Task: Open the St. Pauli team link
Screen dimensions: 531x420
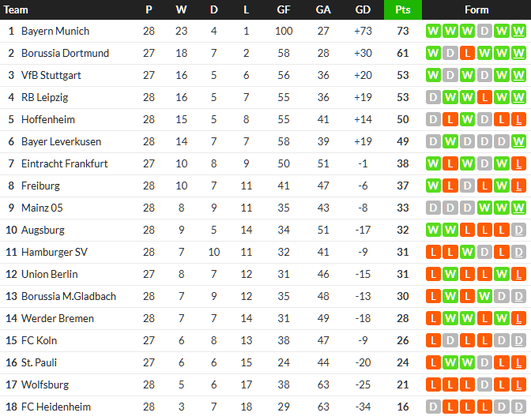Action: [x=39, y=362]
